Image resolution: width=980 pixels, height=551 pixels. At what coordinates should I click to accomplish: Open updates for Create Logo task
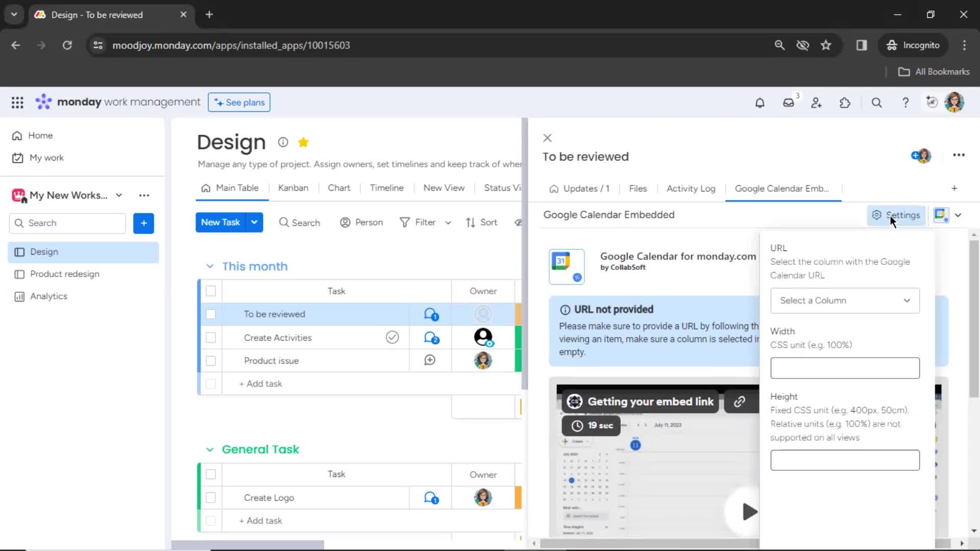[x=431, y=498]
